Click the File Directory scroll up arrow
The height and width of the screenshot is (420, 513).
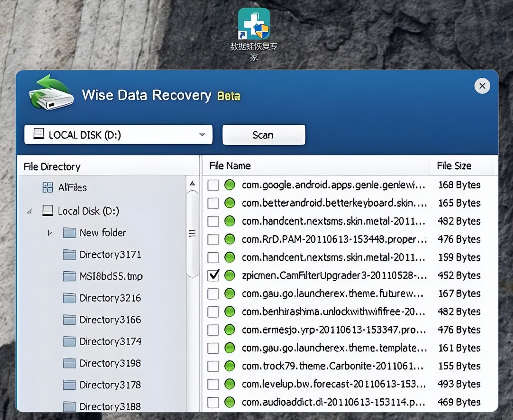[x=192, y=183]
